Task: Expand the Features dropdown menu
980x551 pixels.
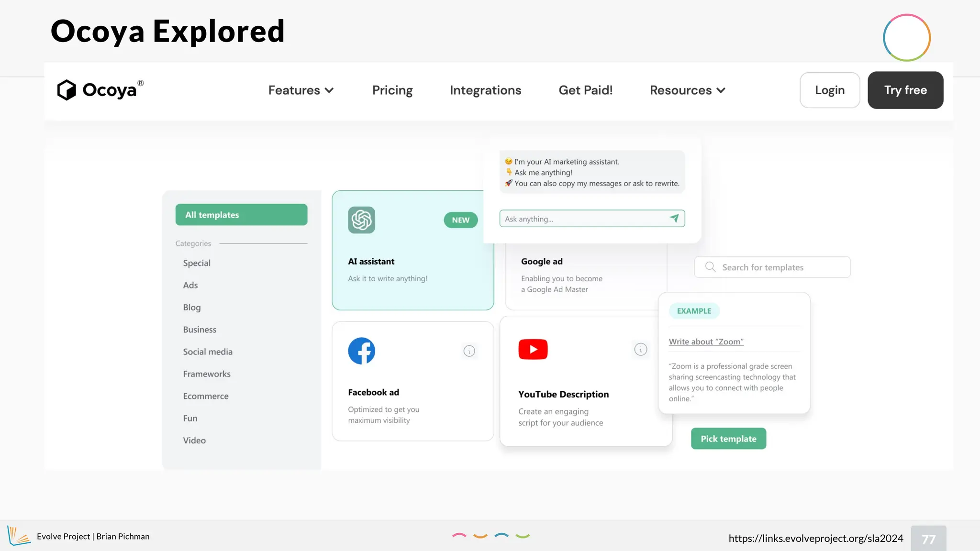Action: coord(301,90)
